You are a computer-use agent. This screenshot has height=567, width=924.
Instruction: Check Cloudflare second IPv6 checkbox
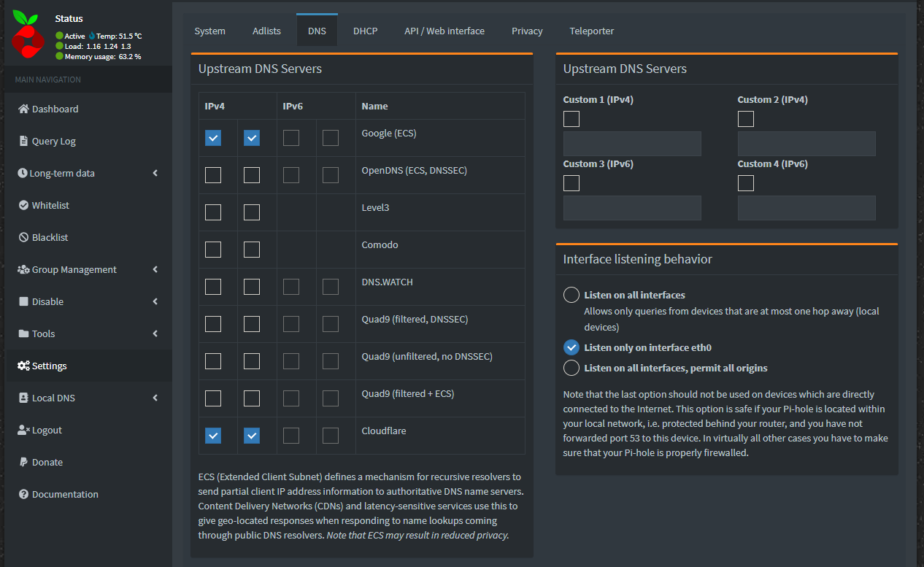(331, 436)
